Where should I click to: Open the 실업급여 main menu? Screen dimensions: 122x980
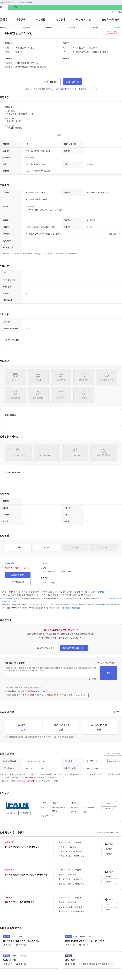(61, 19)
